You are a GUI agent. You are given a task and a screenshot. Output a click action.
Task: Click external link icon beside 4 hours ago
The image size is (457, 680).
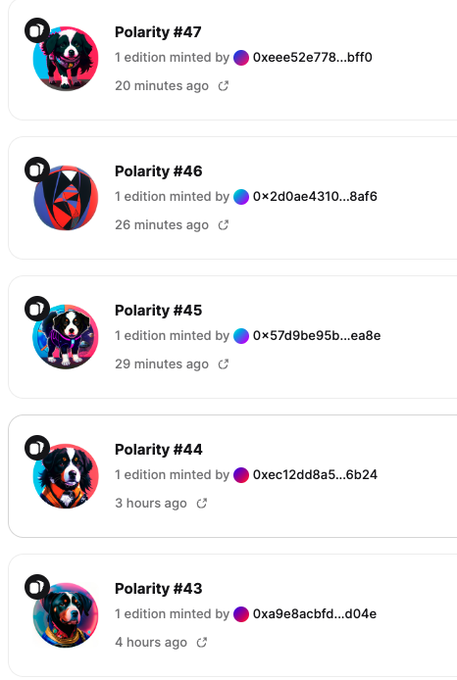202,643
